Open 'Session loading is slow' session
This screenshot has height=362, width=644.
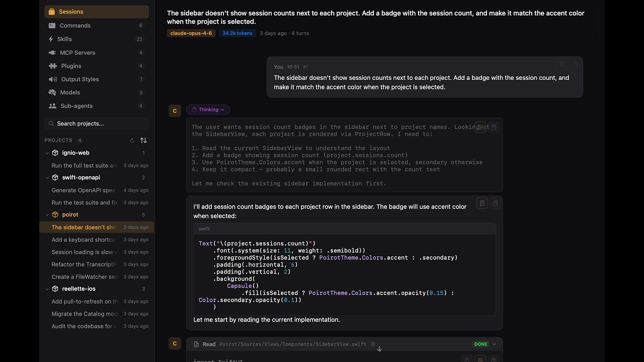coord(84,252)
